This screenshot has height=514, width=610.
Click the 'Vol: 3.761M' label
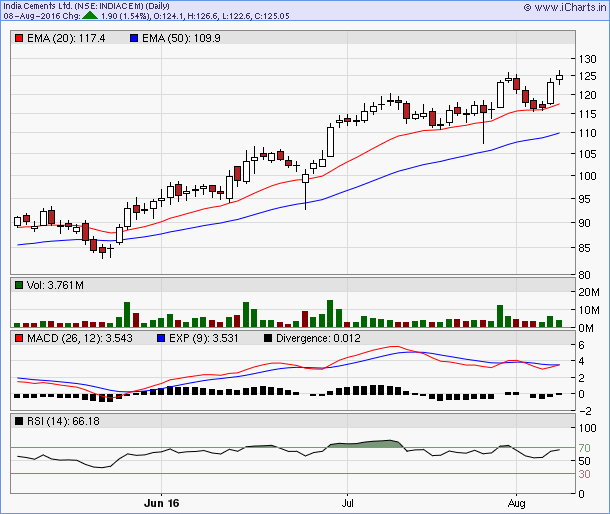coord(55,285)
